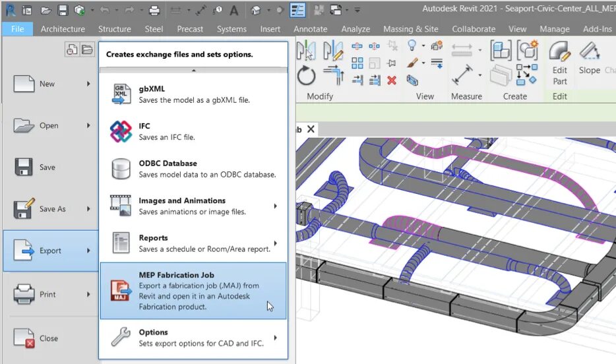Screen dimensions: 616x364
Task: Click Save As in the file menu
Action: pyautogui.click(x=51, y=209)
